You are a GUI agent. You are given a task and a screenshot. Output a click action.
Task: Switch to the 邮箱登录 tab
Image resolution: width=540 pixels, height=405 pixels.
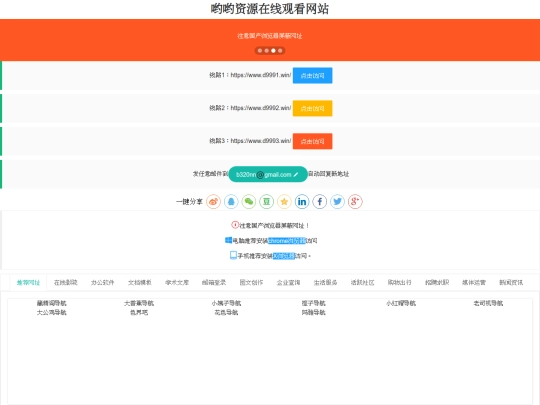coord(214,282)
